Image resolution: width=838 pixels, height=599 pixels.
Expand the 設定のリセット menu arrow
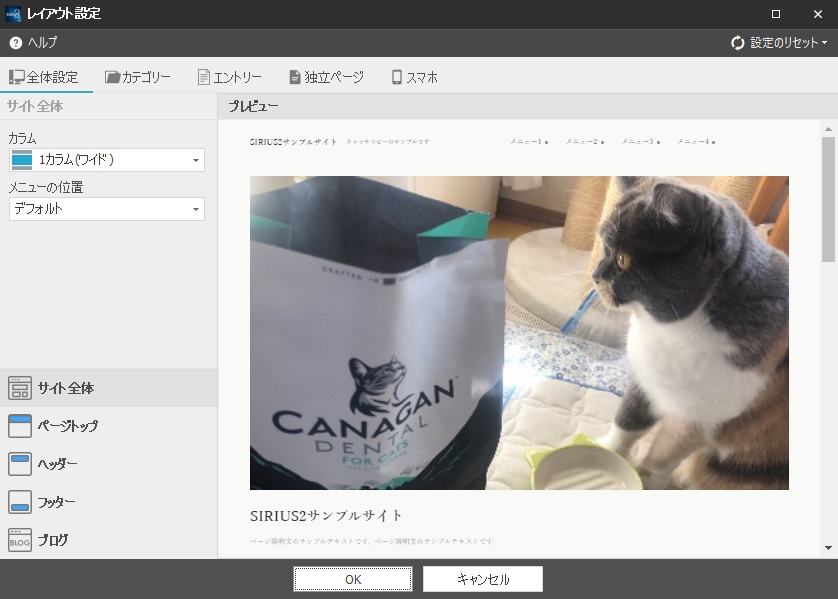coord(825,43)
